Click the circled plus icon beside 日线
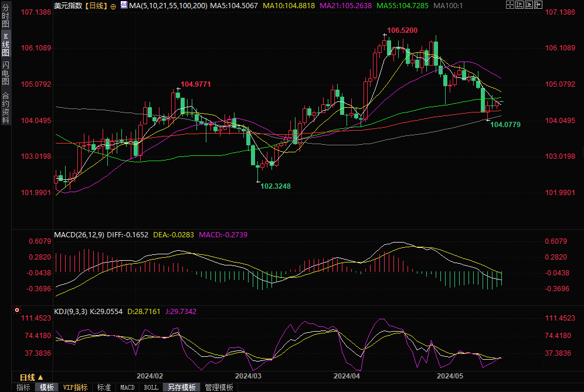 [x=113, y=6]
